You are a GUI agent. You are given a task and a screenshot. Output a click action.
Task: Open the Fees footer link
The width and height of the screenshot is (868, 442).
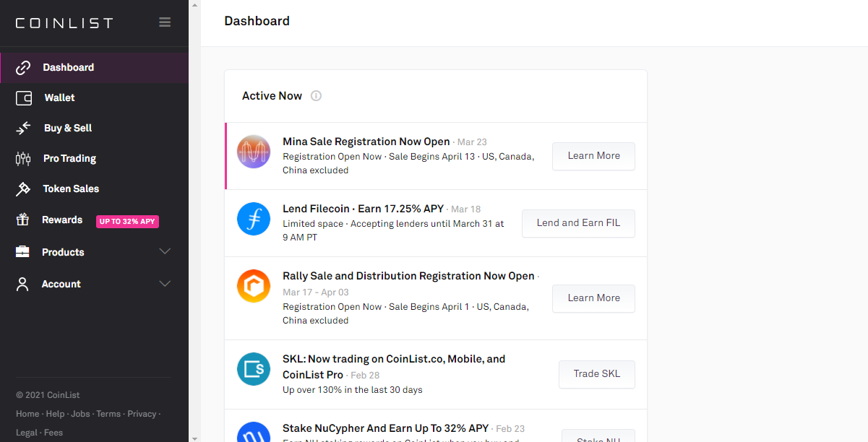click(53, 433)
